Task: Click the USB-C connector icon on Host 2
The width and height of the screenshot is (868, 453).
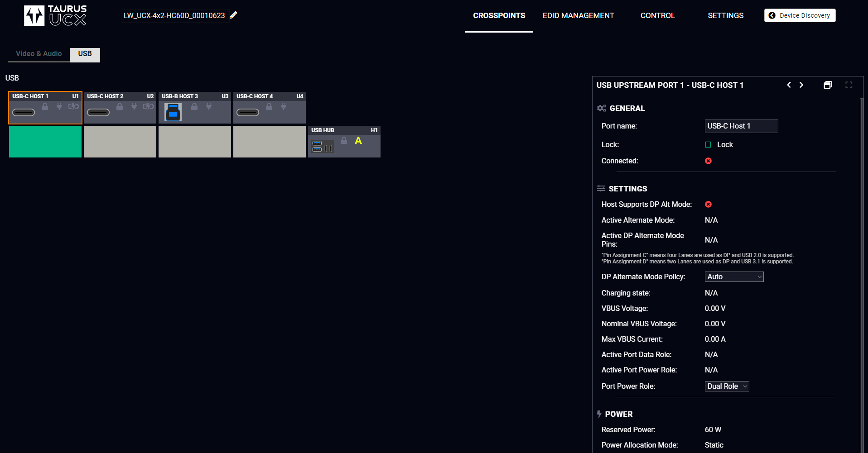Action: pyautogui.click(x=98, y=112)
